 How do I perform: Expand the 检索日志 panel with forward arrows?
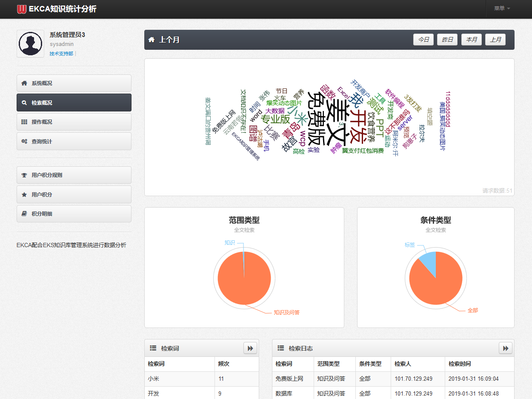pyautogui.click(x=506, y=348)
